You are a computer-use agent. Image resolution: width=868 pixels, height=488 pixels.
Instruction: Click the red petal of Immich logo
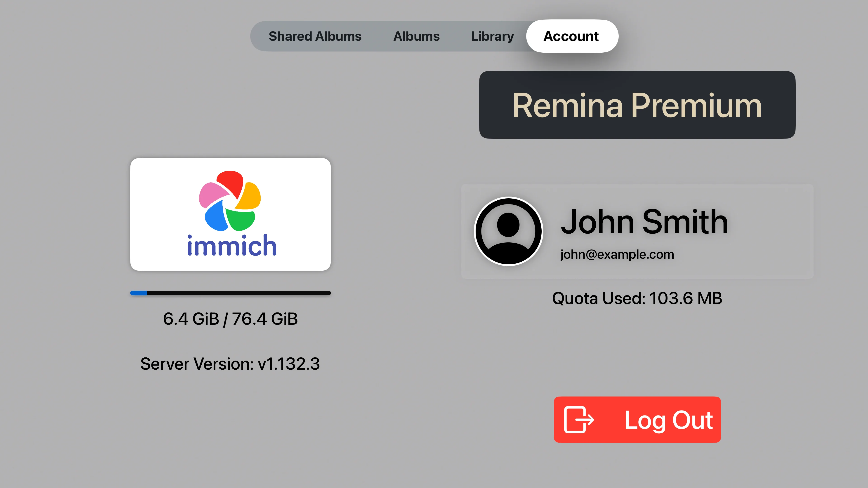[x=231, y=183]
